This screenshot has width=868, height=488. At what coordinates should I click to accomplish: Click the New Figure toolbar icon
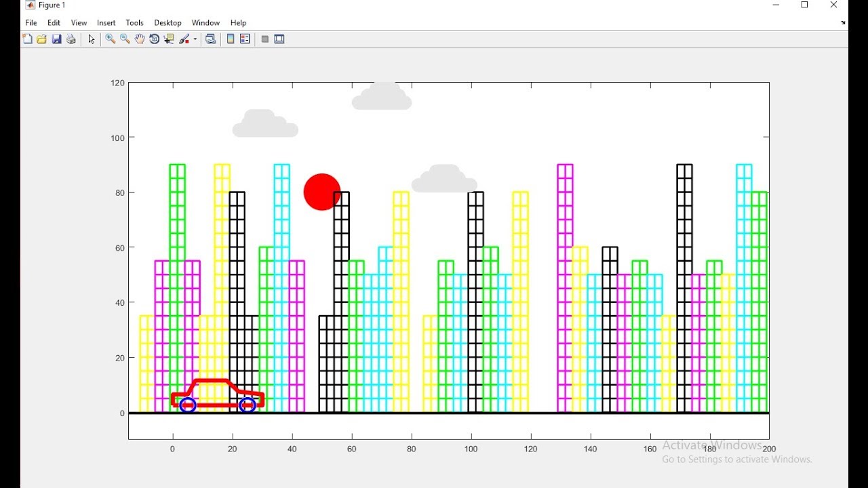click(27, 39)
